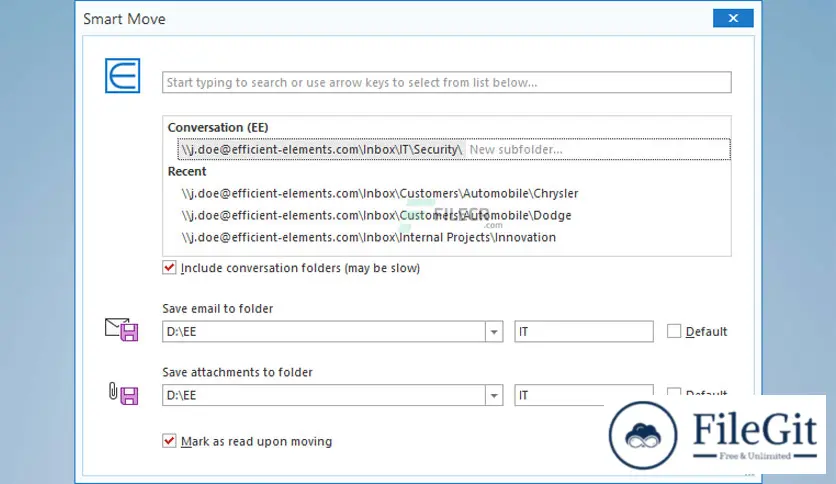The width and height of the screenshot is (836, 484).
Task: Click the save attachments paperclip icon
Action: click(x=123, y=394)
